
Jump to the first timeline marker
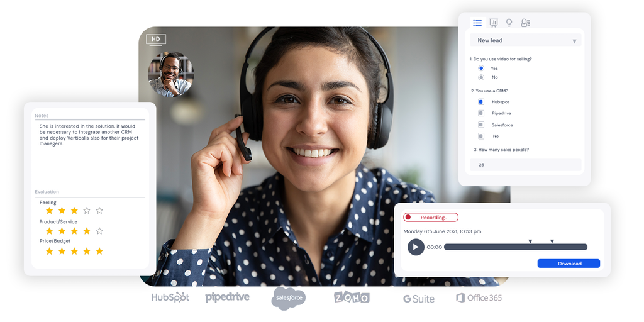click(x=530, y=241)
